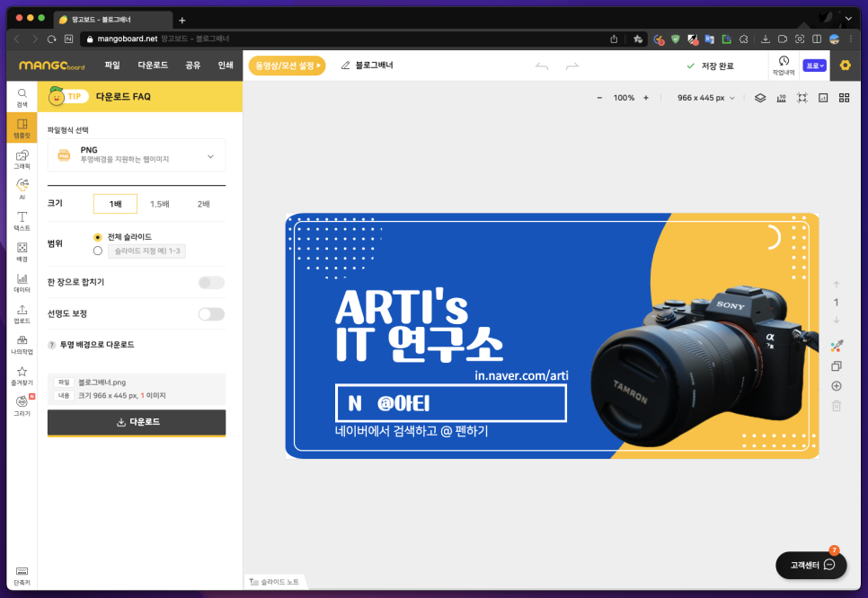Click the dark 다운로드 download button
Screen dimensions: 868x598
pyautogui.click(x=137, y=422)
